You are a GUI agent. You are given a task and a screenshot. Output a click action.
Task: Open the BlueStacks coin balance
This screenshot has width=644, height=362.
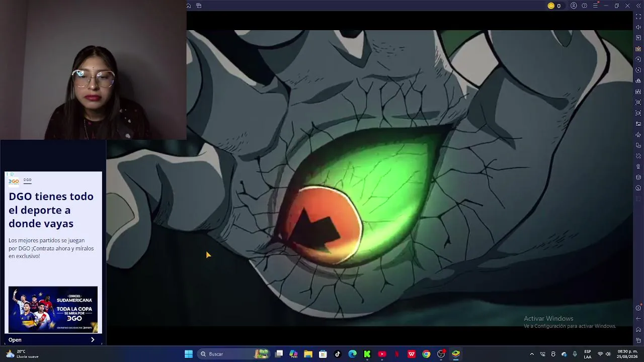click(554, 6)
